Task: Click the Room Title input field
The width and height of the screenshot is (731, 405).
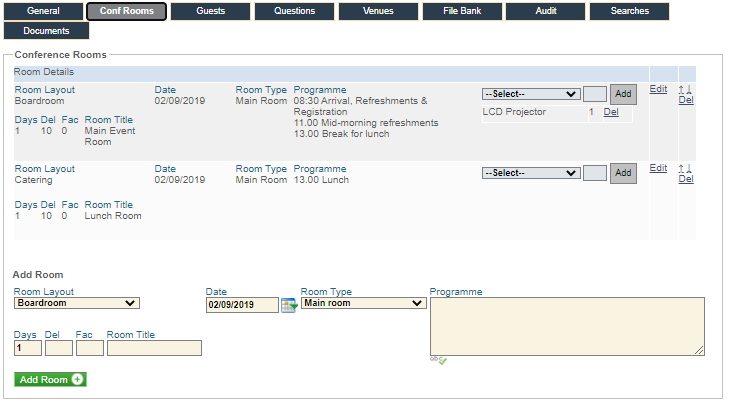Action: [154, 348]
